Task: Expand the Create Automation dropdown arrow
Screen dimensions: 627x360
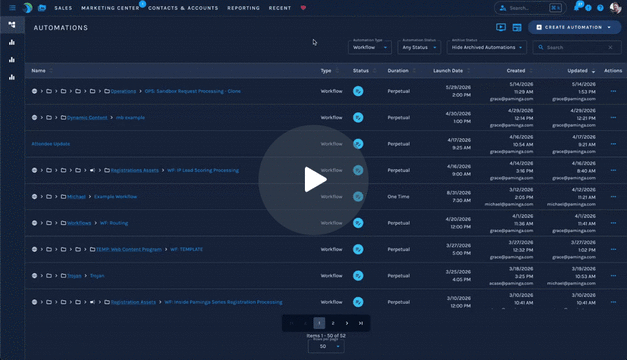Action: pos(609,27)
